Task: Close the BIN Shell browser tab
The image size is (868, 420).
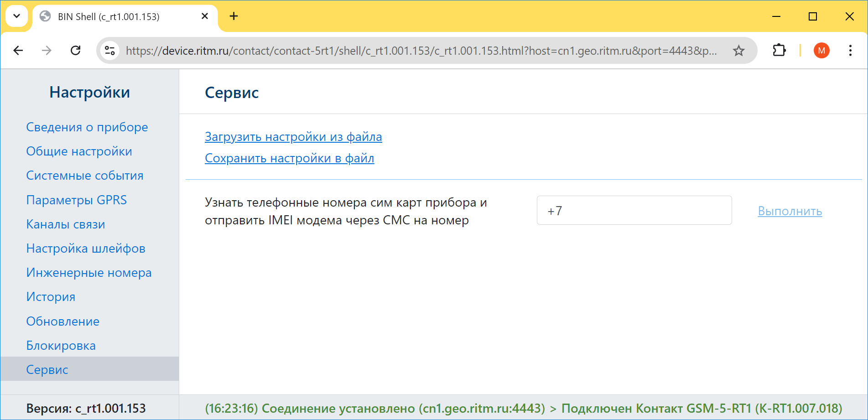Action: point(205,16)
